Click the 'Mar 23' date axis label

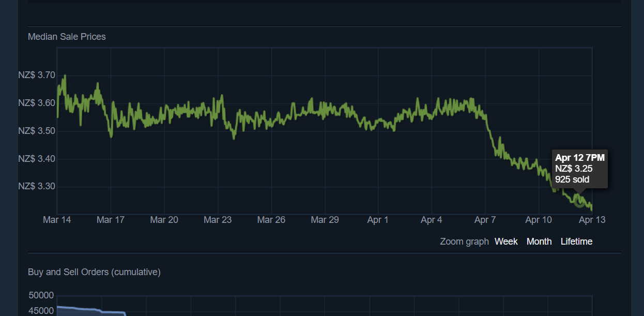(x=218, y=220)
